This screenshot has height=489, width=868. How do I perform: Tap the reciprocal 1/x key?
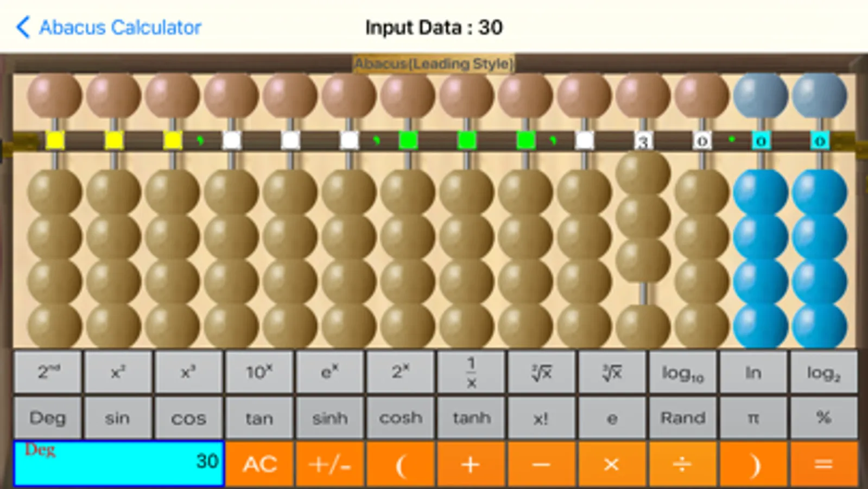471,372
